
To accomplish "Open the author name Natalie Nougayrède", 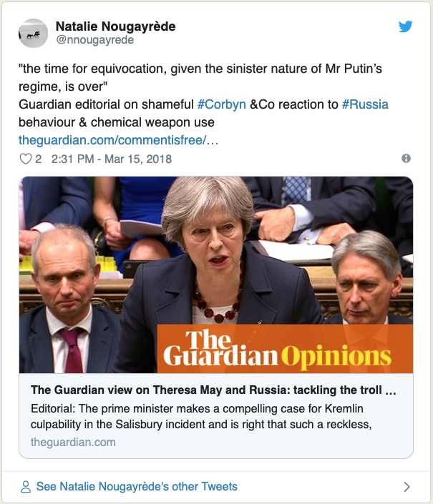I will pos(115,26).
